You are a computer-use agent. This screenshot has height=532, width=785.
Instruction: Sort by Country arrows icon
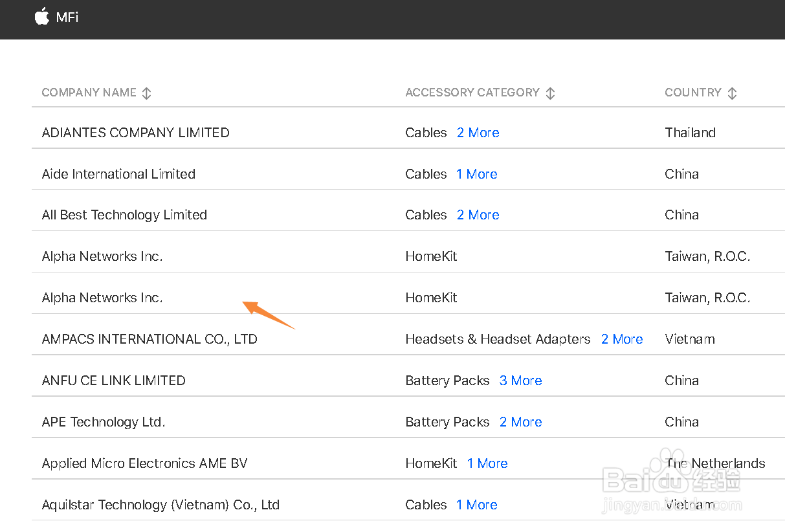732,93
